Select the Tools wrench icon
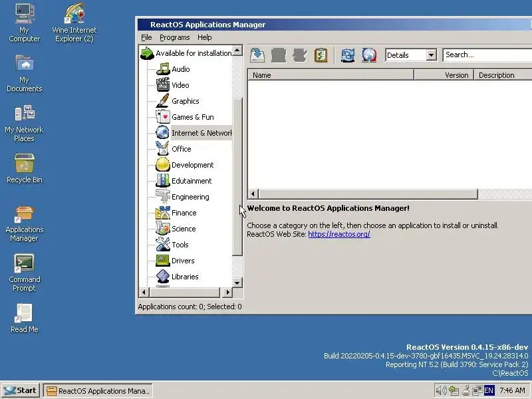 pos(163,244)
